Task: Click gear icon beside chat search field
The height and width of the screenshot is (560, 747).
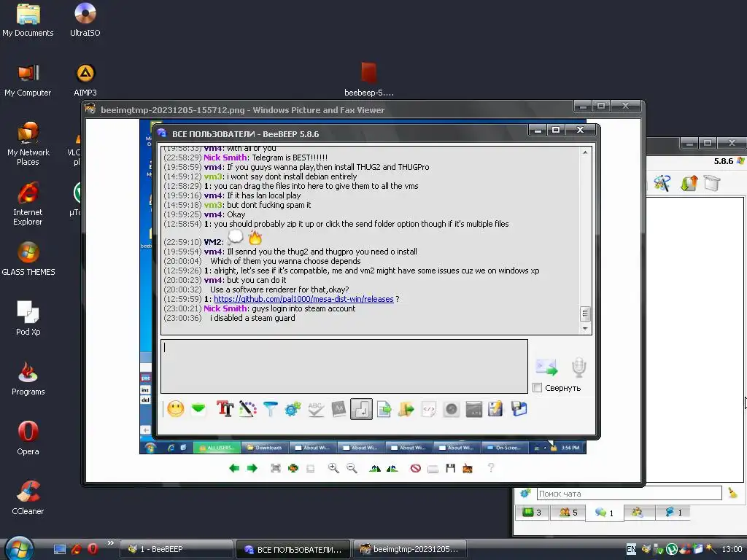Action: 525,494
